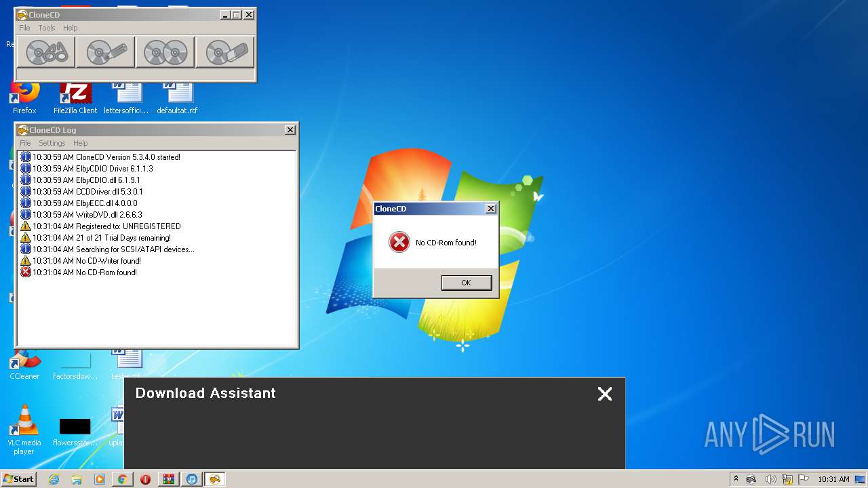Open Tools menu in CloneCD main window

click(x=47, y=28)
